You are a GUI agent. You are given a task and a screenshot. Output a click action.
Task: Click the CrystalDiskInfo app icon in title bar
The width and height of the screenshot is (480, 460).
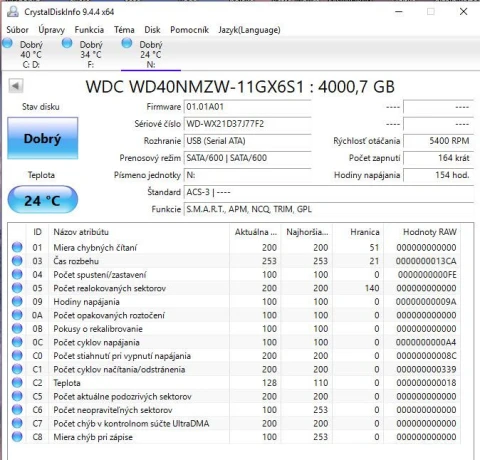[13, 12]
